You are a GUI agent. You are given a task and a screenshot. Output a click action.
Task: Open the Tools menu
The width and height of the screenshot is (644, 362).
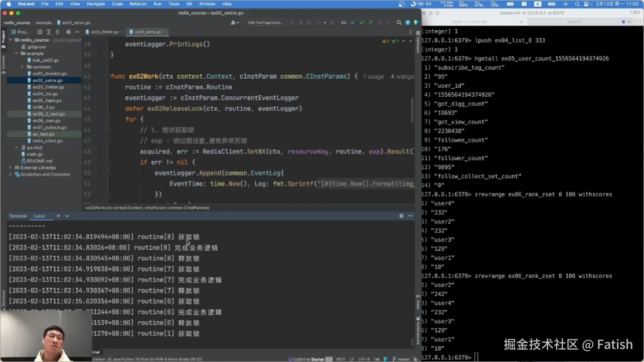coord(174,4)
